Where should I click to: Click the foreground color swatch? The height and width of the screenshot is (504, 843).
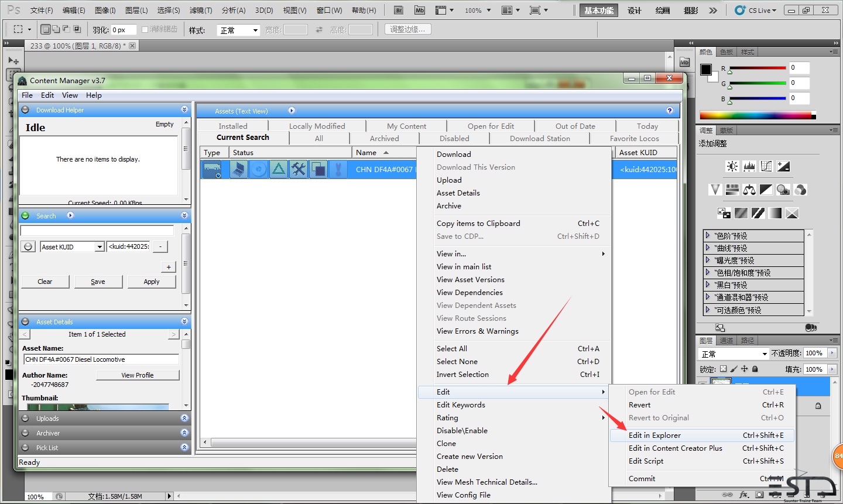(x=706, y=69)
